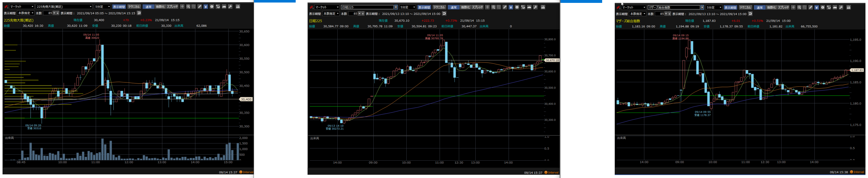Toggle the yen price display in 225先物大阪 chart
Image resolution: width=868 pixels, height=178 pixels.
pyautogui.click(x=206, y=7)
